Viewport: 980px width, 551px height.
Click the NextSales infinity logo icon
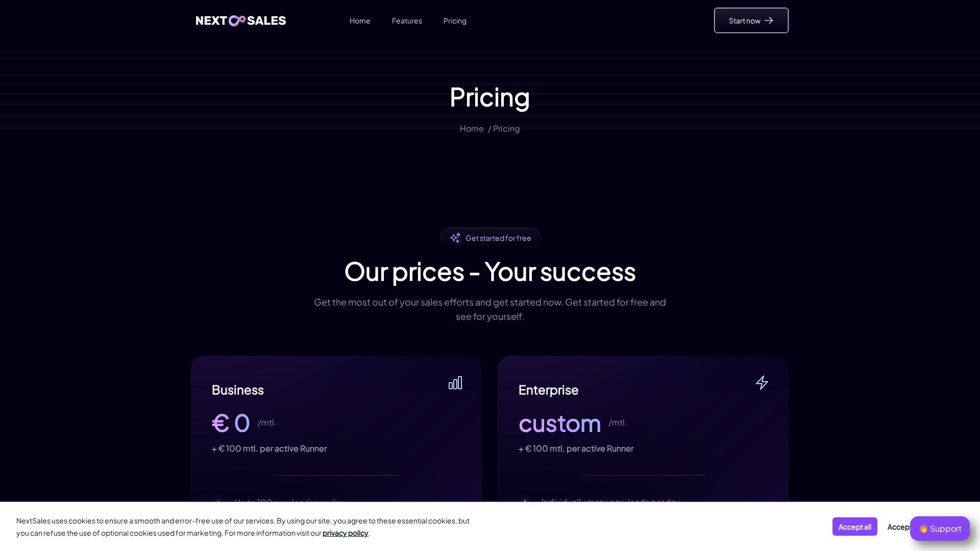(x=238, y=20)
